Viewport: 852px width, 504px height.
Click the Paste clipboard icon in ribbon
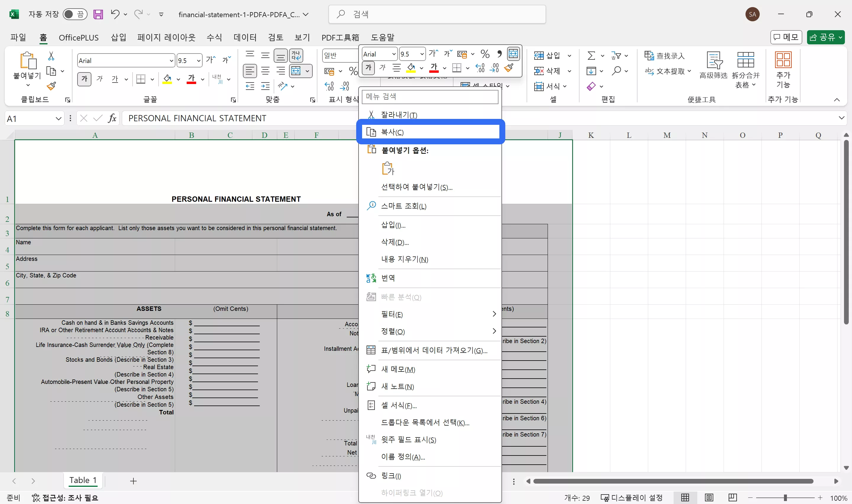28,60
